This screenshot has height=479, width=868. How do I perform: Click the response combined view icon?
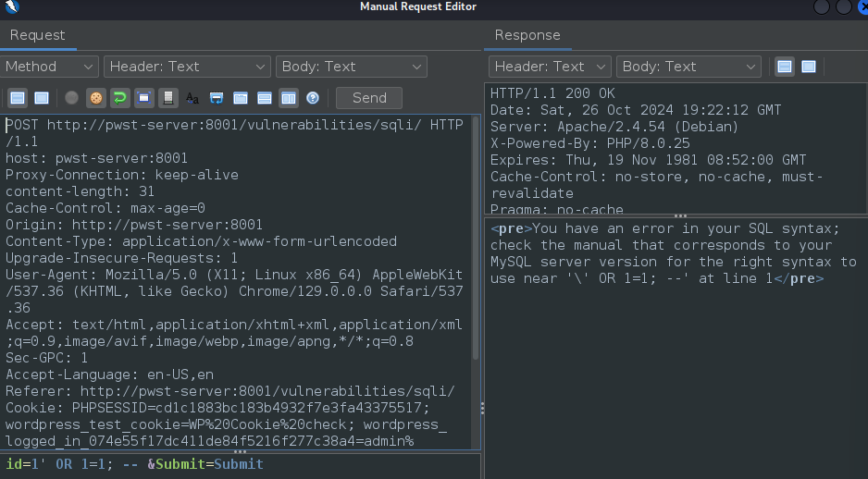tap(809, 67)
